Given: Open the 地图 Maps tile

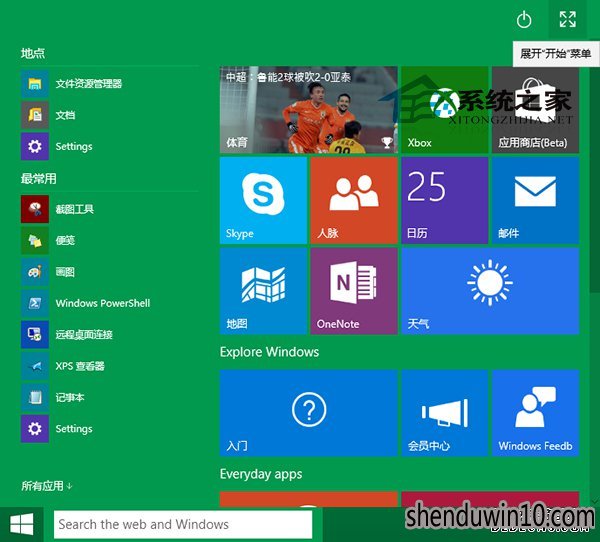Looking at the screenshot, I should (263, 291).
